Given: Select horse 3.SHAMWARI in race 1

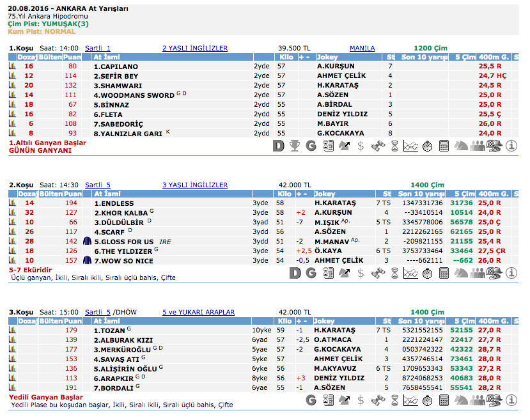Looking at the screenshot, I should (x=116, y=86).
